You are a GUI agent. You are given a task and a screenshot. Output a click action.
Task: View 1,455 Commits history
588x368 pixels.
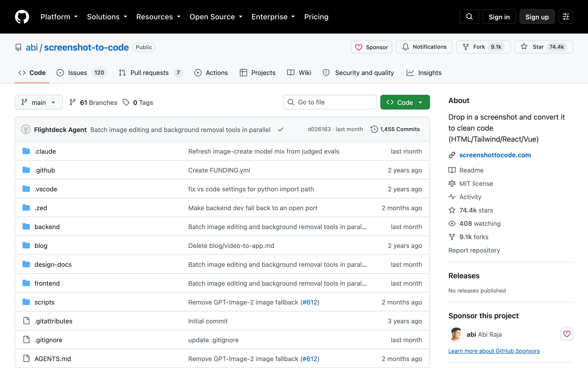(x=395, y=129)
